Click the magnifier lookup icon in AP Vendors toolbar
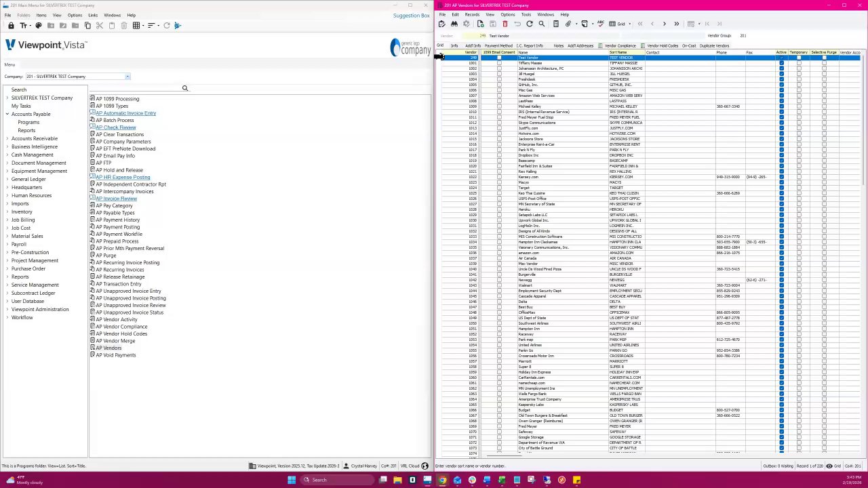 click(x=541, y=24)
